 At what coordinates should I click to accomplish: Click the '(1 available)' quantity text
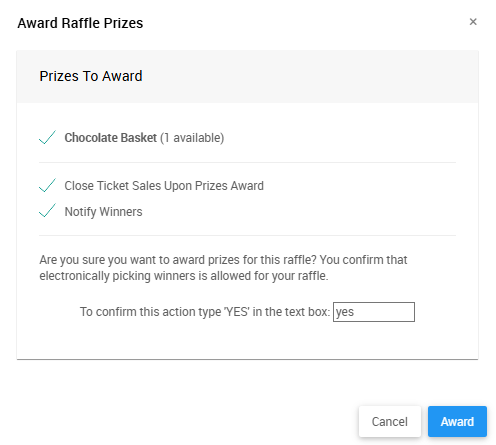(192, 138)
